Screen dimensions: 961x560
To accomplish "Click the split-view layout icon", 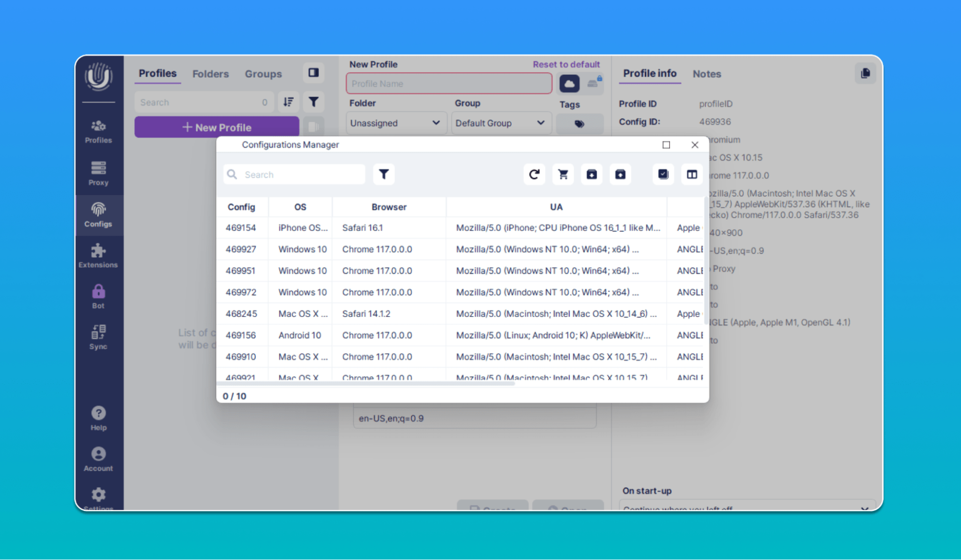I will (x=692, y=174).
